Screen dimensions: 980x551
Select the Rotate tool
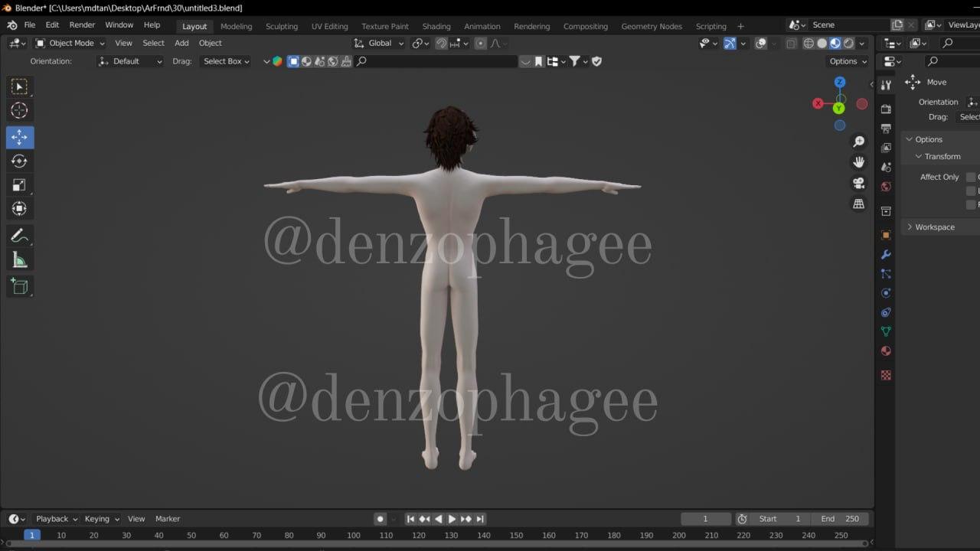20,161
